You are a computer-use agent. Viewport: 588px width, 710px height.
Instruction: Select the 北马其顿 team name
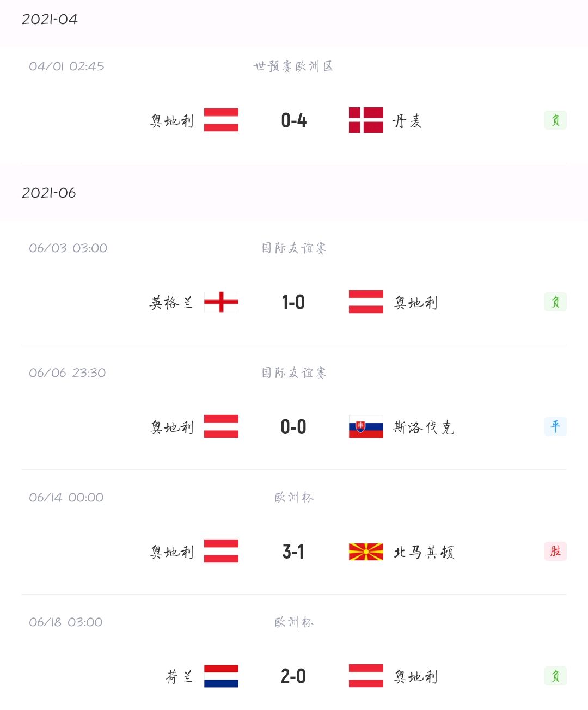424,552
